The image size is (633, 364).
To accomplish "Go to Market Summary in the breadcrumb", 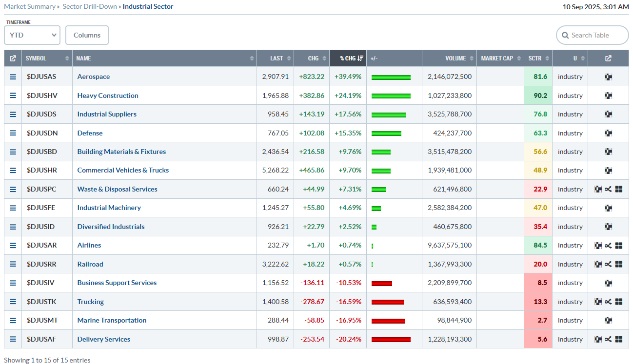I will click(30, 6).
